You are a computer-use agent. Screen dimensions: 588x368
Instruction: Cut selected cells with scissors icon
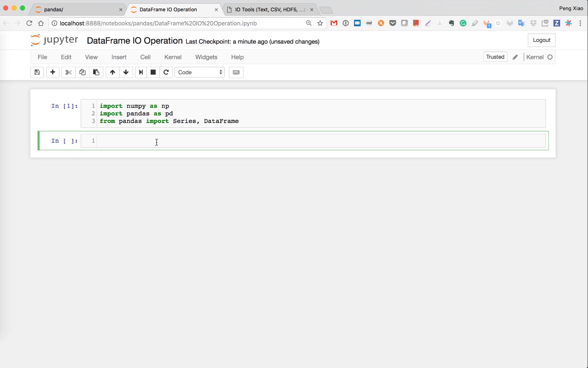68,72
